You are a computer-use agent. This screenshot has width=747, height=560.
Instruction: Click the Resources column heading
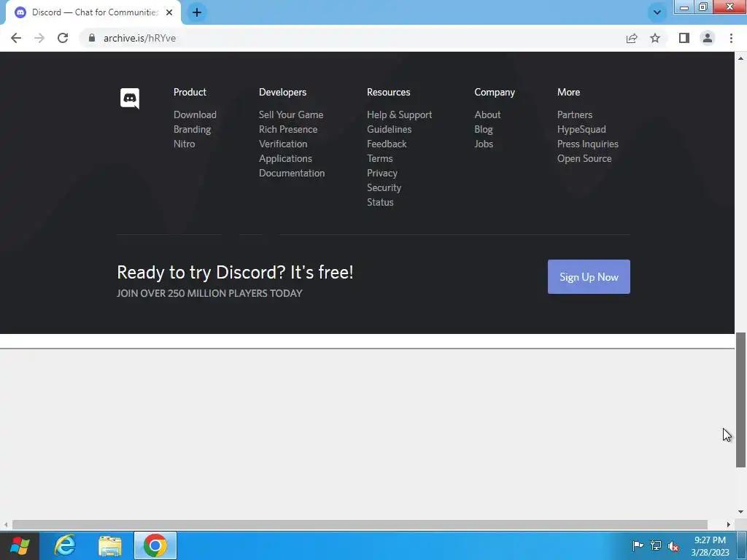pyautogui.click(x=388, y=93)
